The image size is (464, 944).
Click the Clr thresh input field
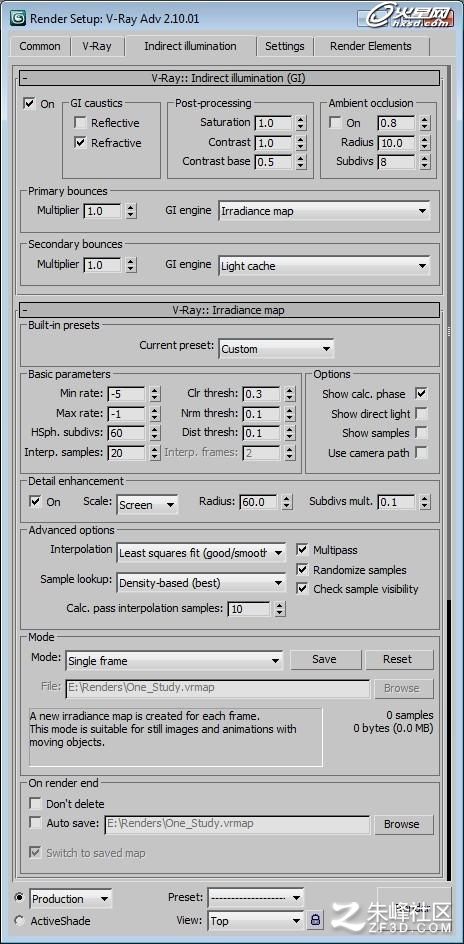coord(261,394)
